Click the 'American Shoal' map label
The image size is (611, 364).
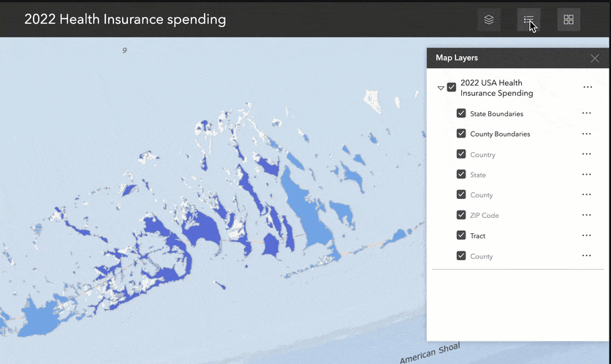coord(430,353)
